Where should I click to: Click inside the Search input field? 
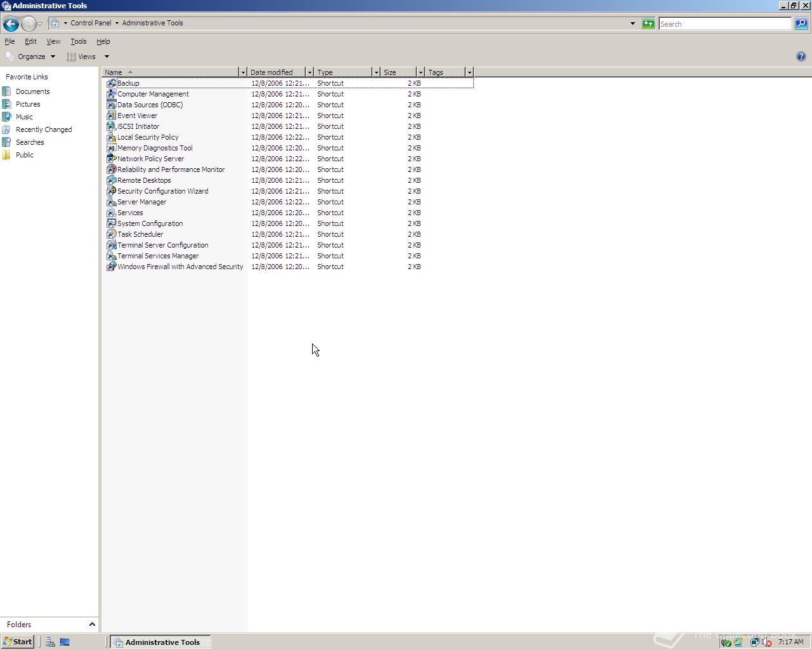pos(725,23)
